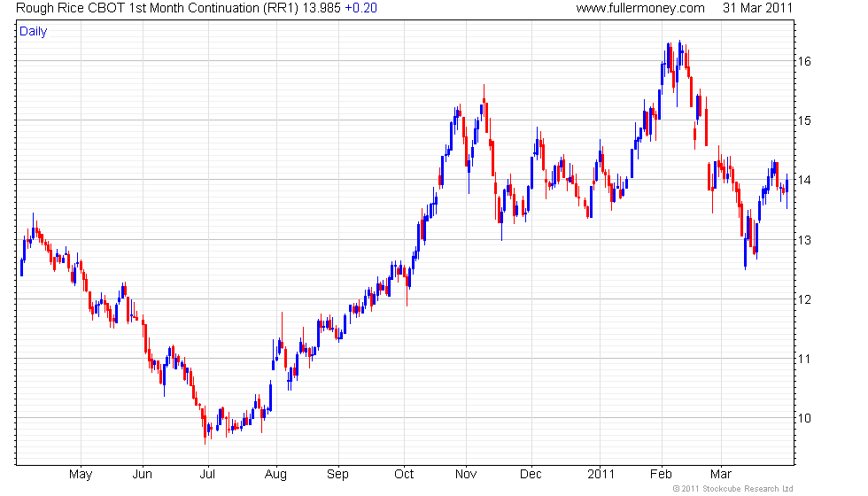Click the www.fullermoney.com website text
Image resolution: width=868 pixels, height=496 pixels.
[640, 8]
